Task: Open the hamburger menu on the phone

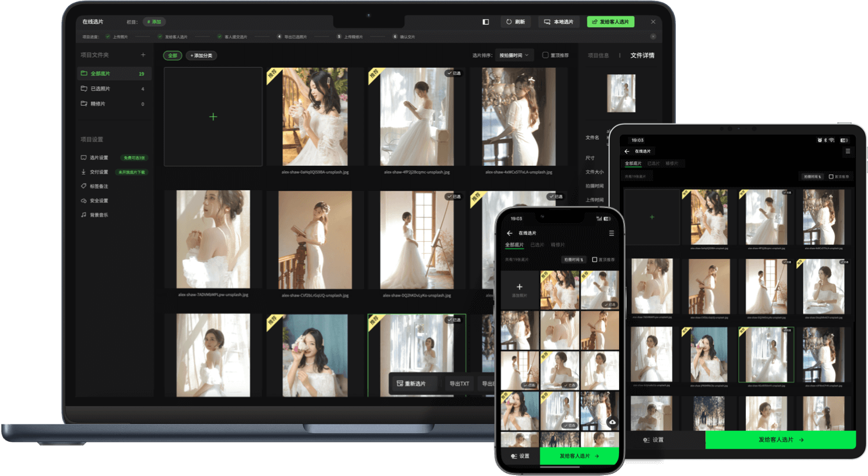Action: pyautogui.click(x=611, y=233)
